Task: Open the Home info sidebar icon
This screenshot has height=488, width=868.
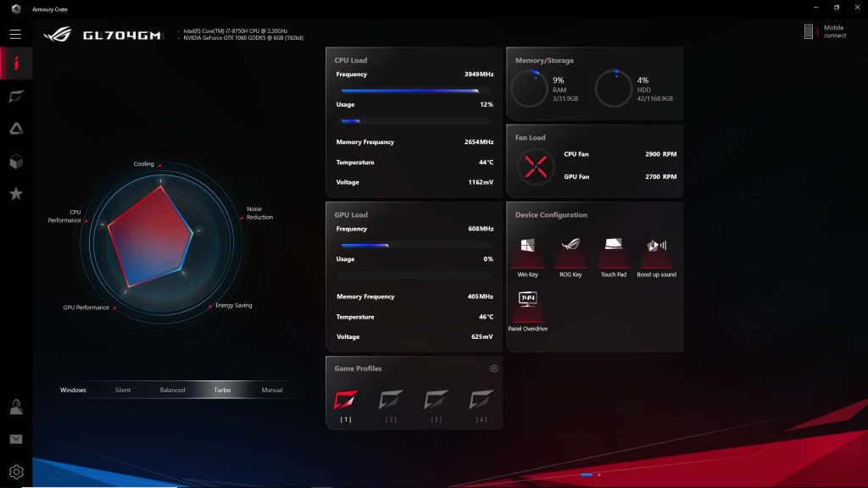Action: pos(16,64)
